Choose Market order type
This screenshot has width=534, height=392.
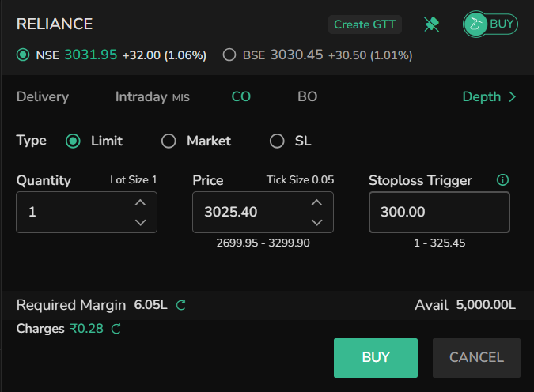(169, 141)
